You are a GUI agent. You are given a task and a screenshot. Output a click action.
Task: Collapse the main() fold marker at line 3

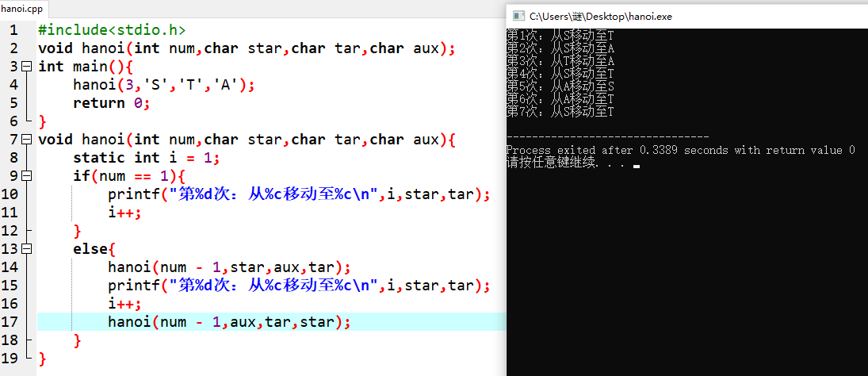27,67
